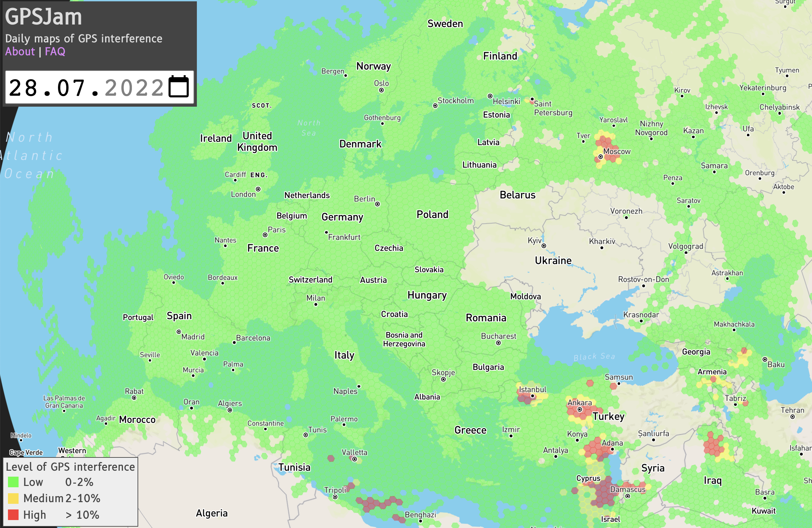Viewport: 812px width, 528px height.
Task: Click the Berlin city marker
Action: click(377, 204)
